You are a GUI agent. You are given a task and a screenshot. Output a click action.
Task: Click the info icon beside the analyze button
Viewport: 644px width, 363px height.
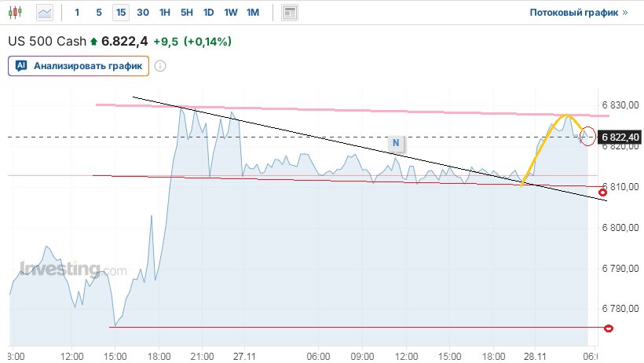point(160,66)
